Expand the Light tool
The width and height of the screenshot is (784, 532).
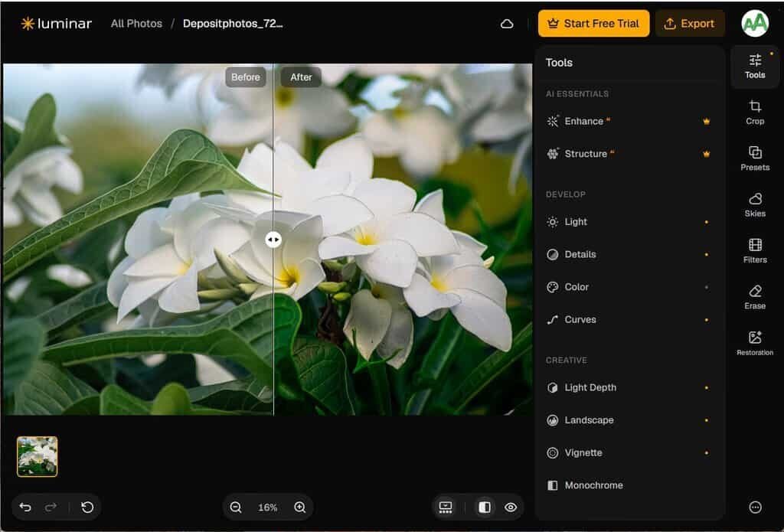[629, 221]
